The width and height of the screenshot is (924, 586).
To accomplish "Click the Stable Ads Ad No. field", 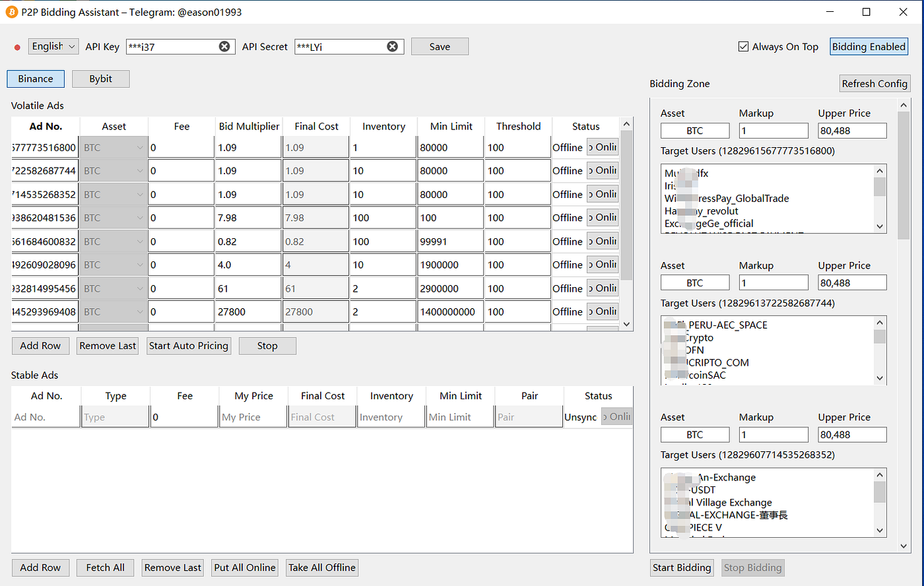I will [x=46, y=417].
